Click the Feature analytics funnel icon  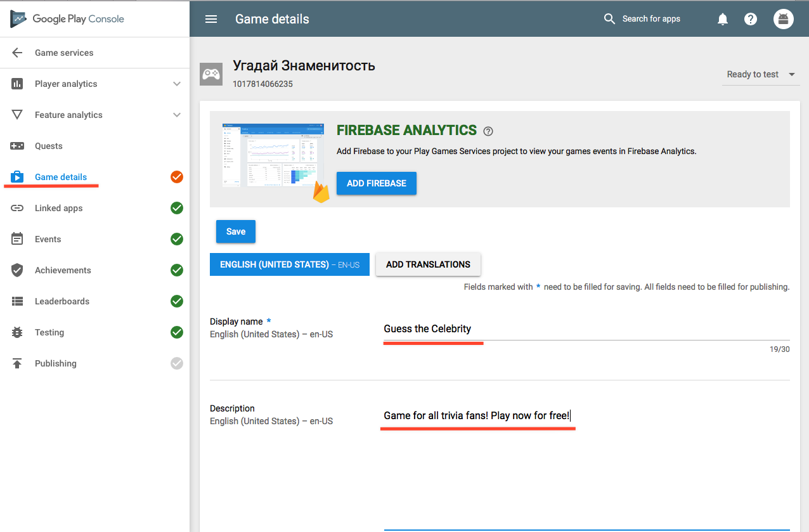pyautogui.click(x=17, y=115)
